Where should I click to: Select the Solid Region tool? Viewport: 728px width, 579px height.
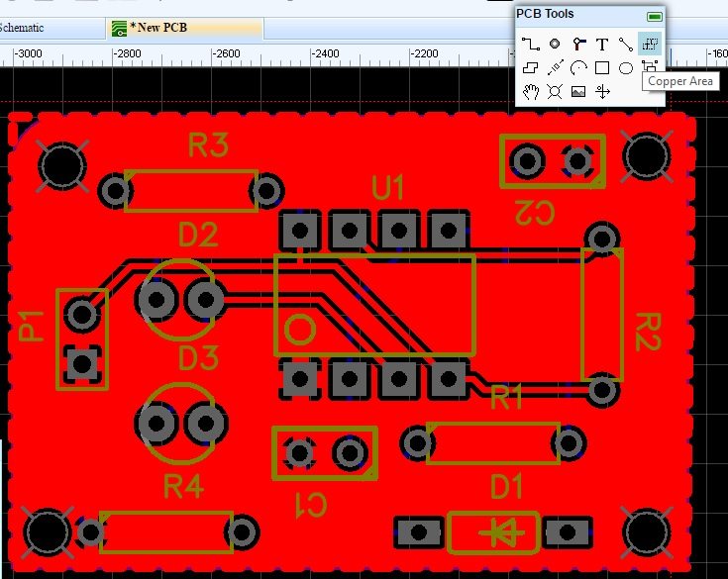531,68
